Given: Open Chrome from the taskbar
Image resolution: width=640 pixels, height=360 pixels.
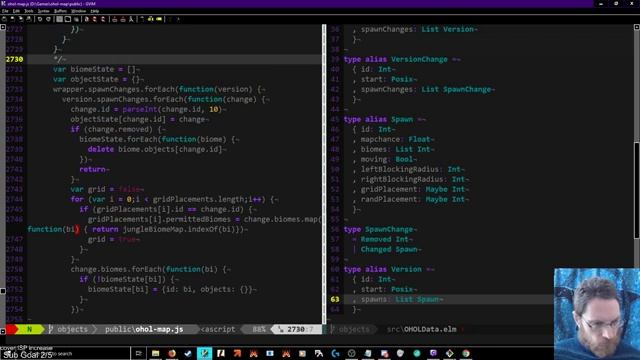Looking at the screenshot, I should point(466,353).
